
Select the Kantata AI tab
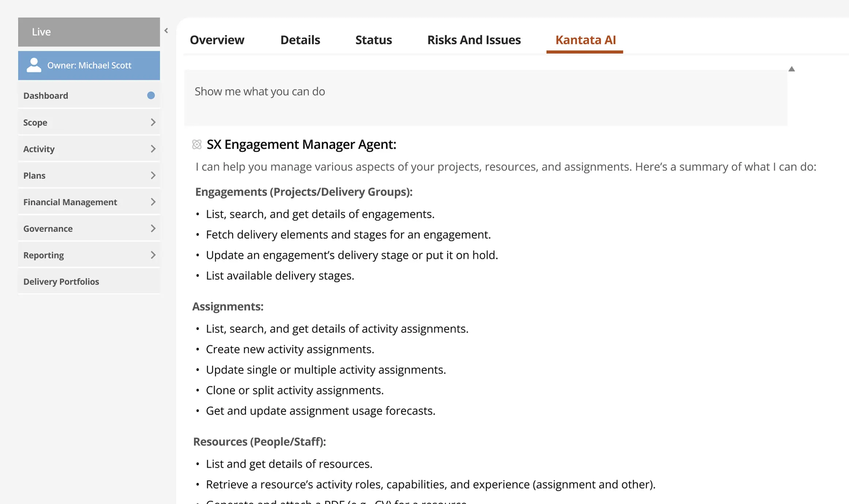[585, 40]
